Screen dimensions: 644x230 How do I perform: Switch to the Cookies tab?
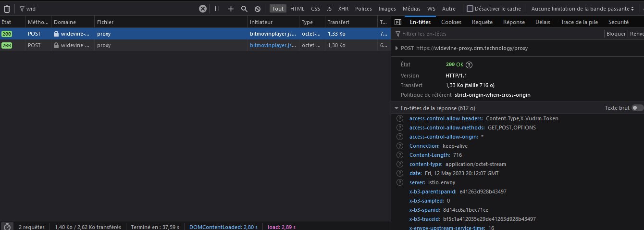tap(451, 22)
